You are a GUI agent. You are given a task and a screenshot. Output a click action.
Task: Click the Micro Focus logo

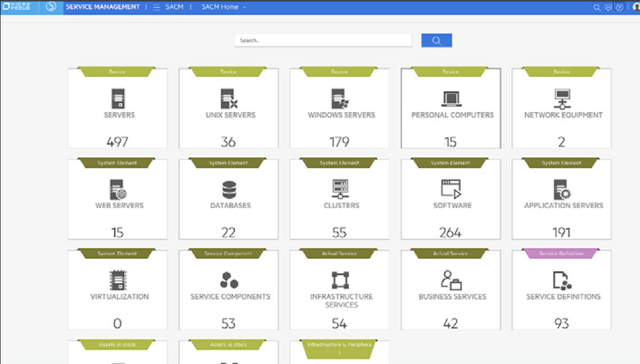pyautogui.click(x=16, y=6)
